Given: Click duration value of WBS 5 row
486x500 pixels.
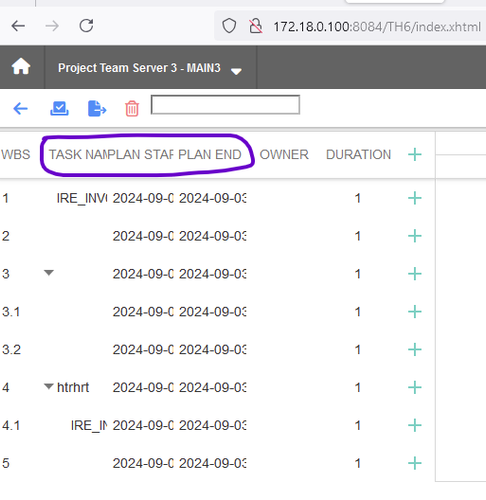Looking at the screenshot, I should (358, 464).
